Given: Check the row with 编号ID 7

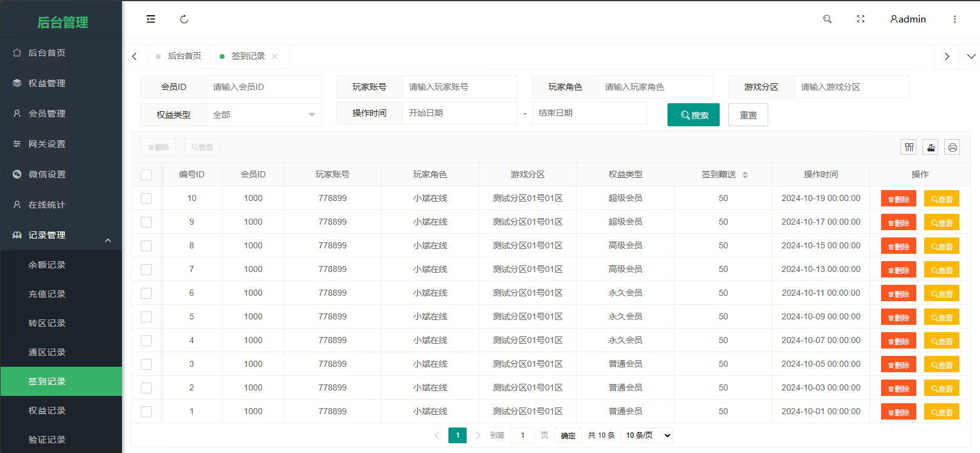Looking at the screenshot, I should tap(146, 270).
